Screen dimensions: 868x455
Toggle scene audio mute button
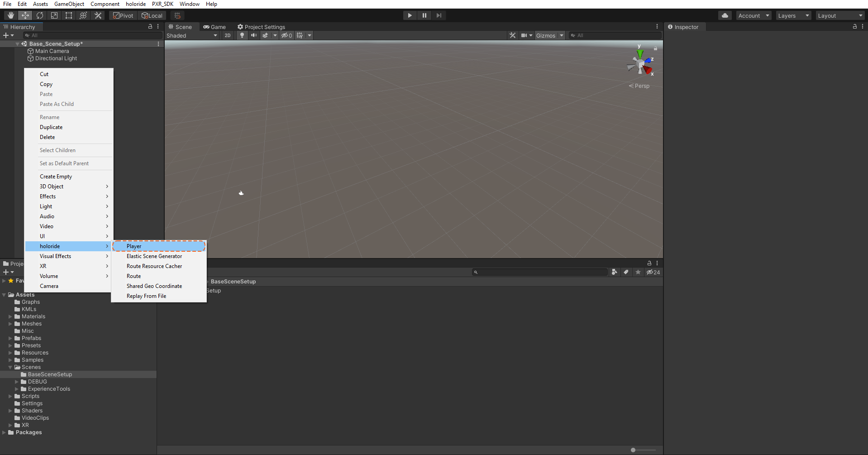click(x=253, y=35)
